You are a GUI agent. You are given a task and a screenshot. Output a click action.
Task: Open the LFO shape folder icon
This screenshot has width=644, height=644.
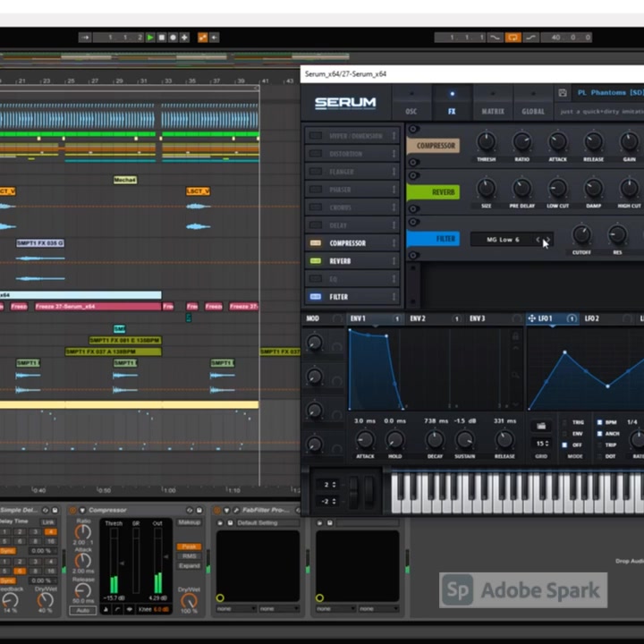click(541, 426)
